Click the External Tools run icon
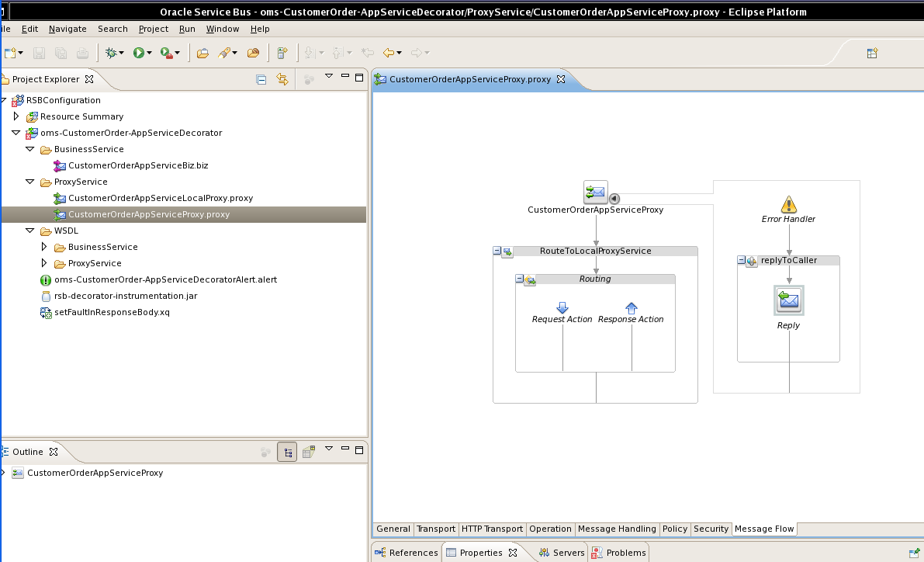The height and width of the screenshot is (562, 924). coord(166,54)
